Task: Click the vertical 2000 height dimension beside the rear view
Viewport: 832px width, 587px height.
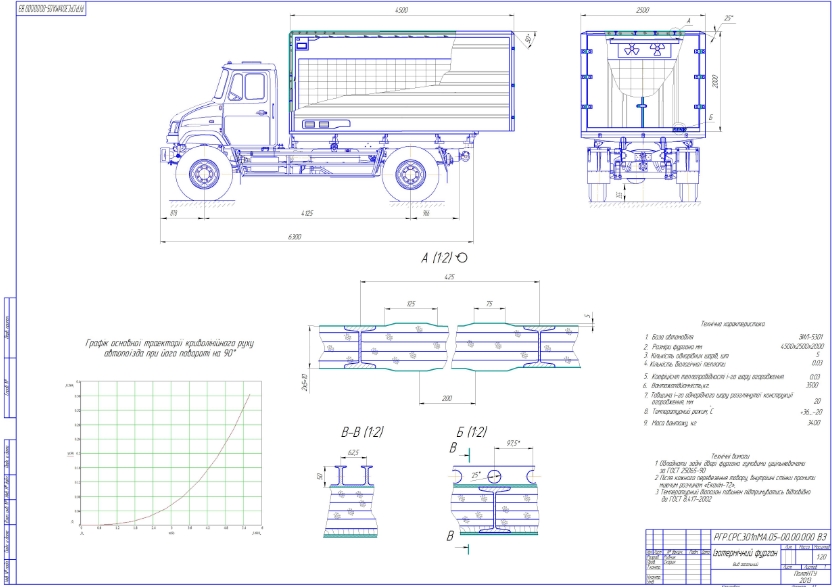Action: pyautogui.click(x=715, y=81)
